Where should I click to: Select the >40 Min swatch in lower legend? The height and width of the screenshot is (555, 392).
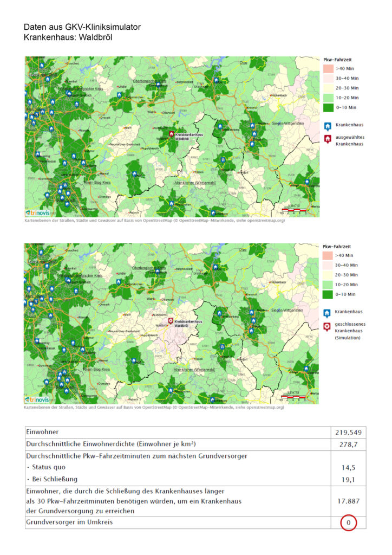(x=328, y=255)
